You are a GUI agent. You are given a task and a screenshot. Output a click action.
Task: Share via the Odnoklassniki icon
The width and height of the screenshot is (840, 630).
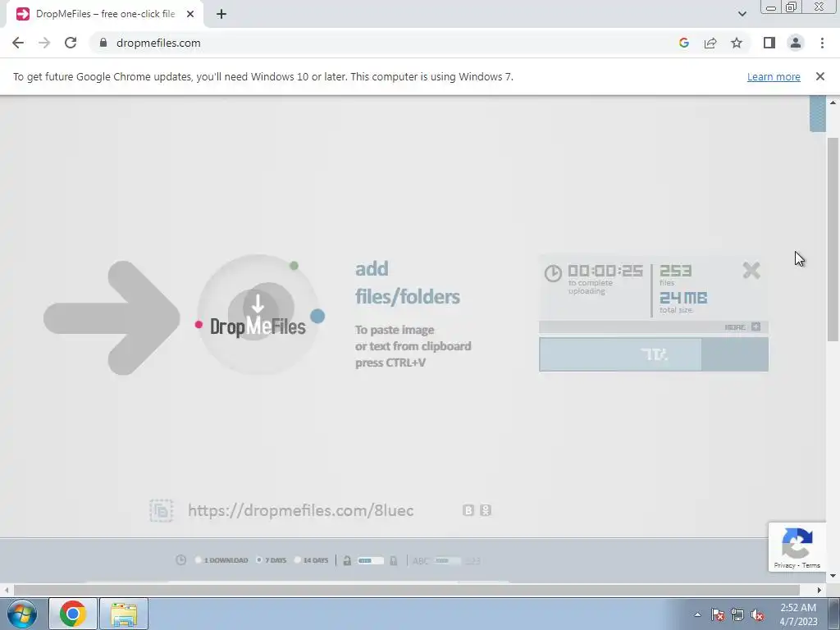pos(486,510)
